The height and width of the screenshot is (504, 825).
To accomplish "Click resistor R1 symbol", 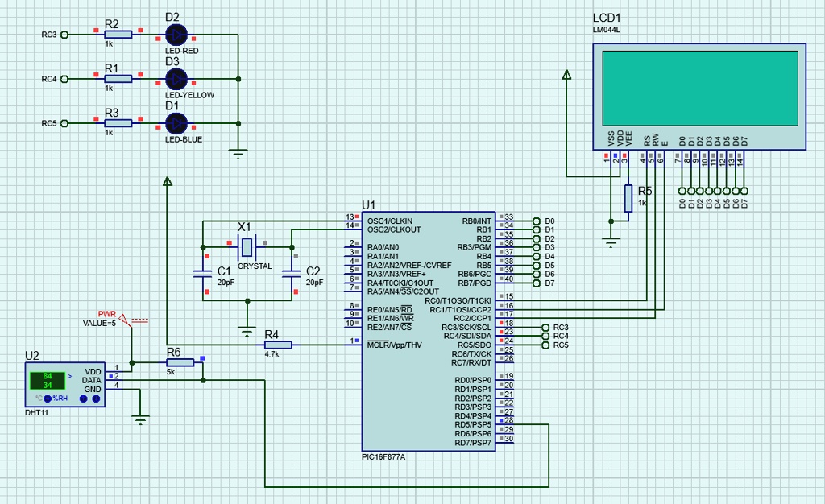I will 118,79.
